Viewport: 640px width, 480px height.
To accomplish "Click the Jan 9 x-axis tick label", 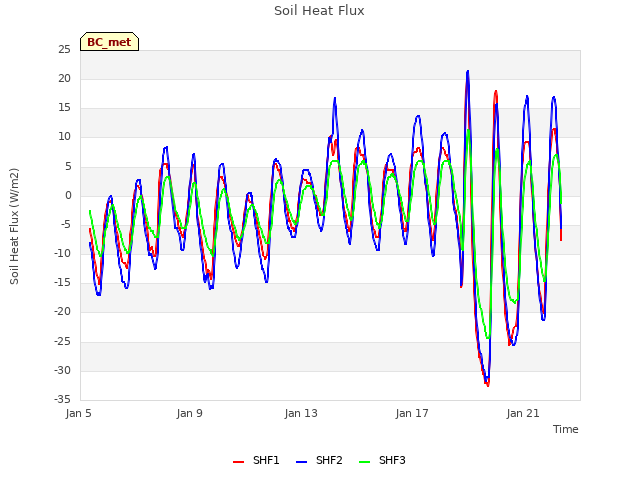I will tap(189, 413).
